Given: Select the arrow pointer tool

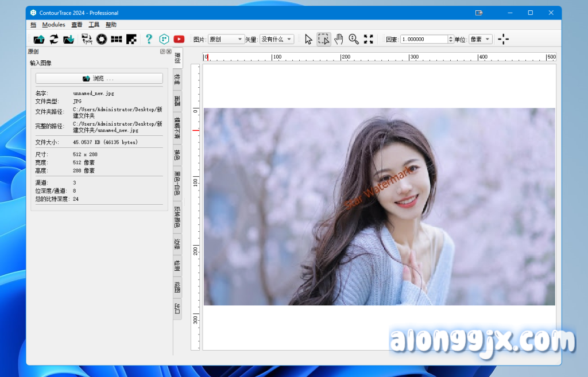Looking at the screenshot, I should pos(308,39).
